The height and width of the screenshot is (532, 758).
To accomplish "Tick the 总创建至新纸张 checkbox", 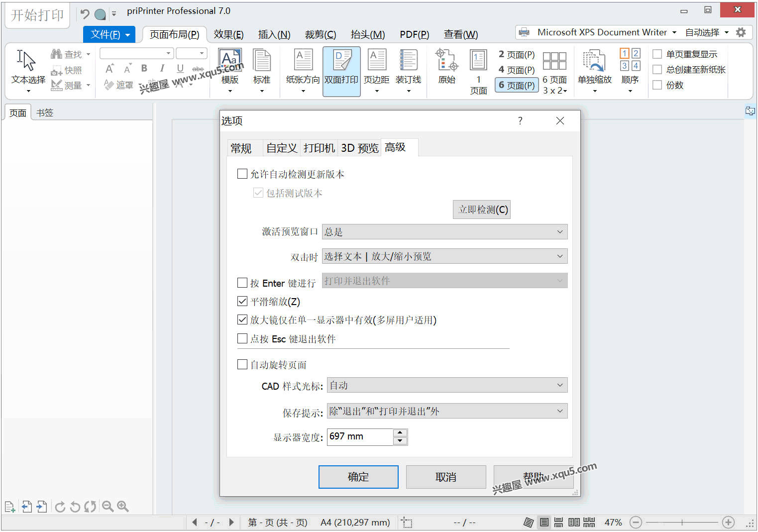I will [x=657, y=69].
